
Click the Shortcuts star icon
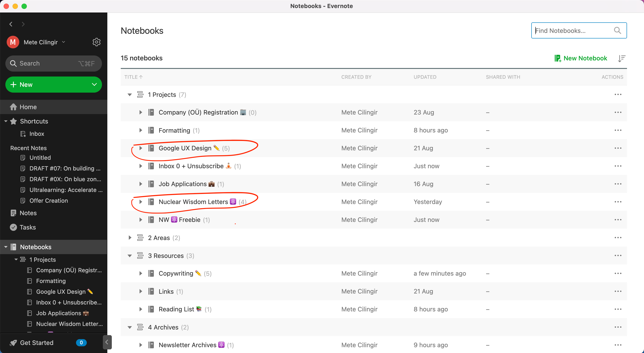[13, 121]
